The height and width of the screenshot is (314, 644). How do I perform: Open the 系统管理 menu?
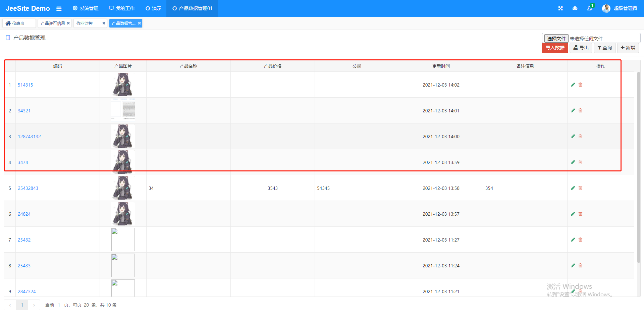click(86, 8)
